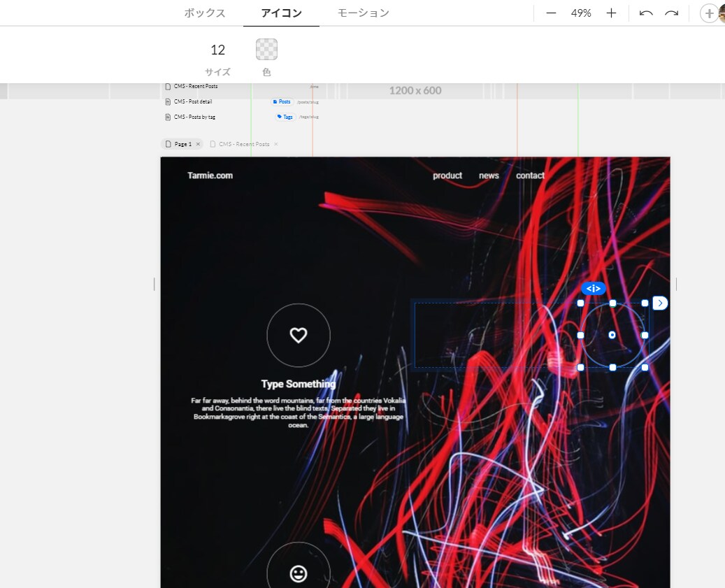Click the blue Tags collection badge

tap(285, 117)
